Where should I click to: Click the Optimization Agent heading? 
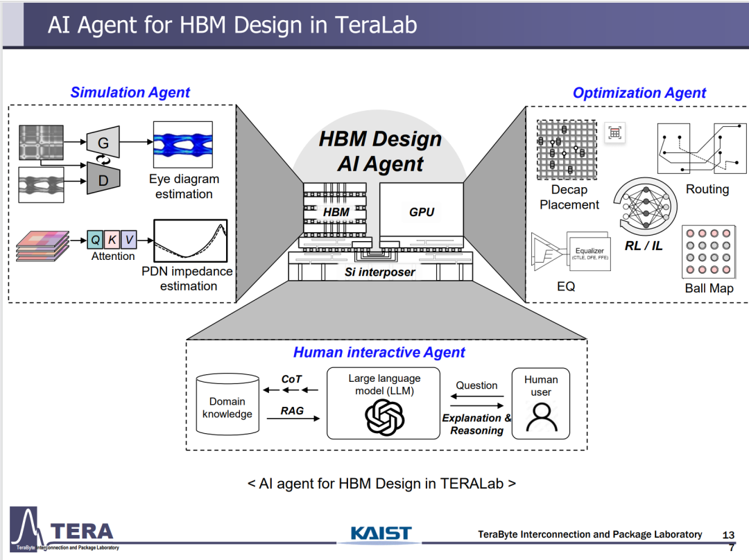(x=639, y=93)
